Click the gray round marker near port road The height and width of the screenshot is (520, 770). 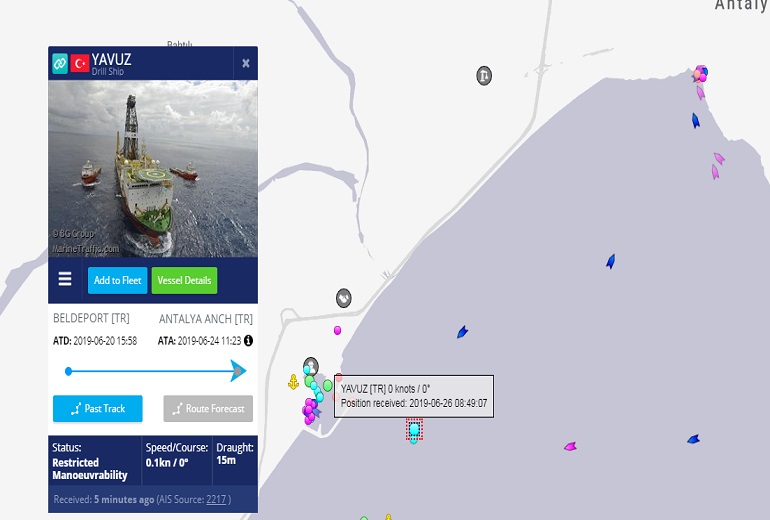click(344, 298)
